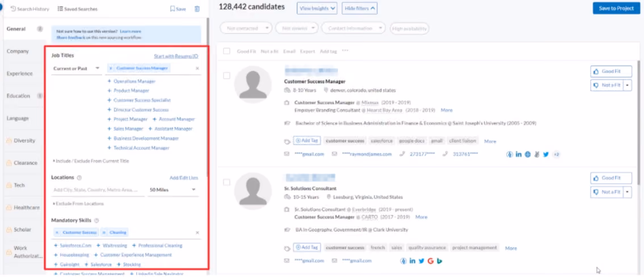Add Technical Account Manager title suggestion
This screenshot has height=277, width=644.
coord(138,148)
